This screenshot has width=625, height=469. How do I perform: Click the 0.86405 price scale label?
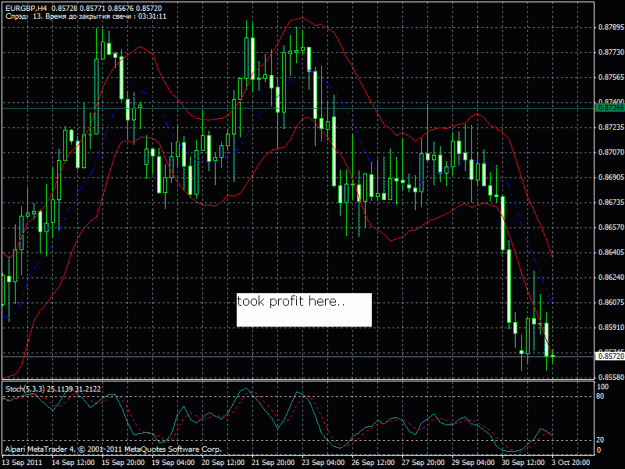click(611, 252)
